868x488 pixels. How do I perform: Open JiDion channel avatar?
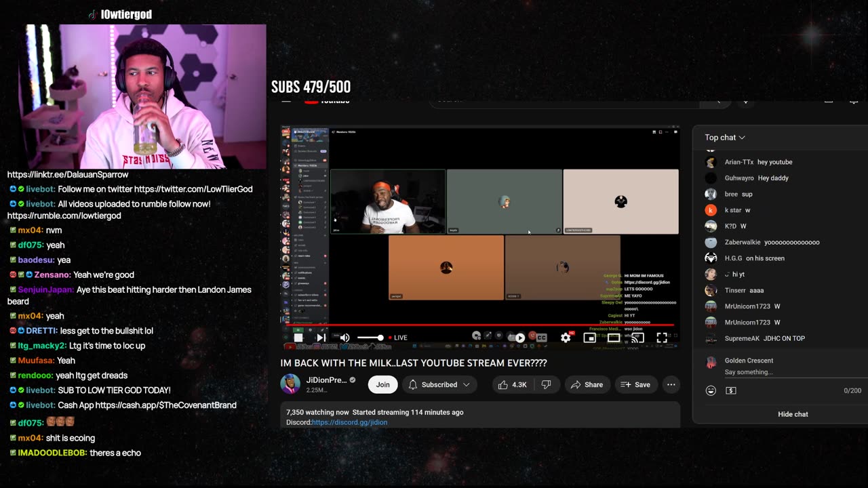click(x=290, y=384)
